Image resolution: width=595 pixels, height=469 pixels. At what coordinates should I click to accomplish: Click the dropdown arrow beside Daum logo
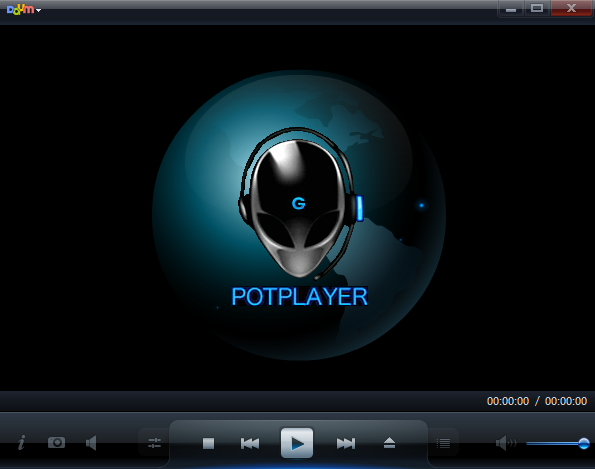click(38, 11)
